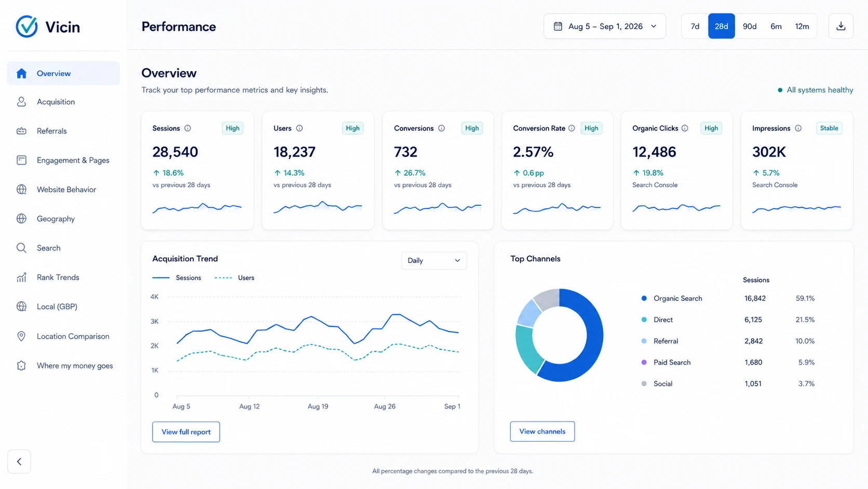Screen dimensions: 868x489
Task: Collapse the sidebar with the back arrow
Action: (19, 461)
